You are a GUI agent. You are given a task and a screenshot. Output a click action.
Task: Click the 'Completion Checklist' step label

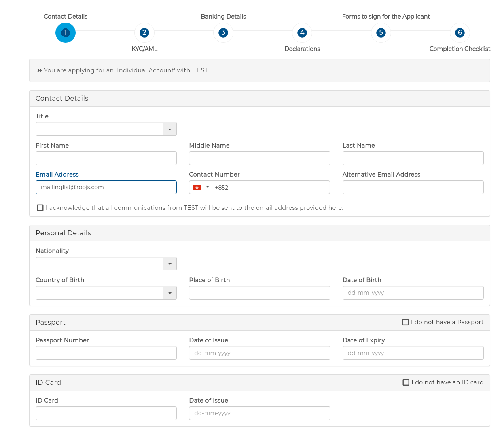point(460,49)
